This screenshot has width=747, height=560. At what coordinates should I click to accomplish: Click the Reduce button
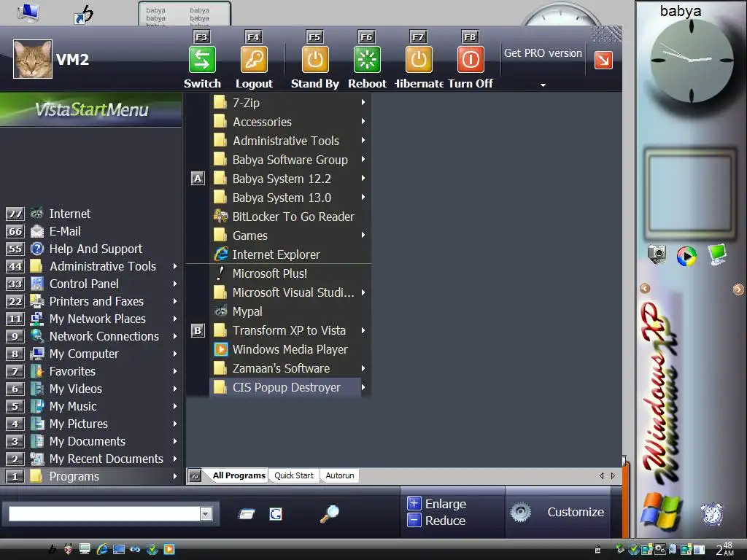click(x=436, y=521)
